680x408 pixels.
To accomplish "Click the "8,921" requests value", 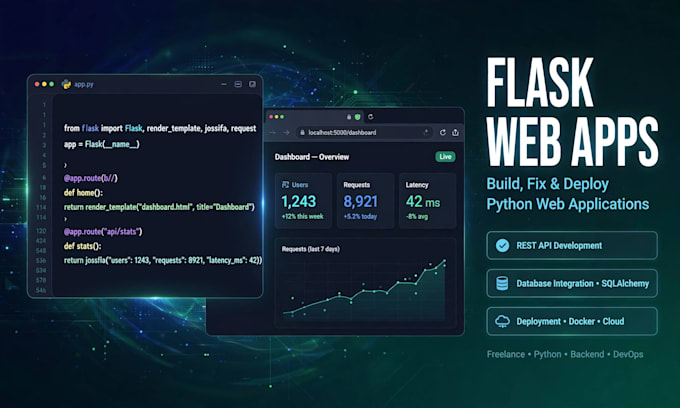I will click(361, 201).
